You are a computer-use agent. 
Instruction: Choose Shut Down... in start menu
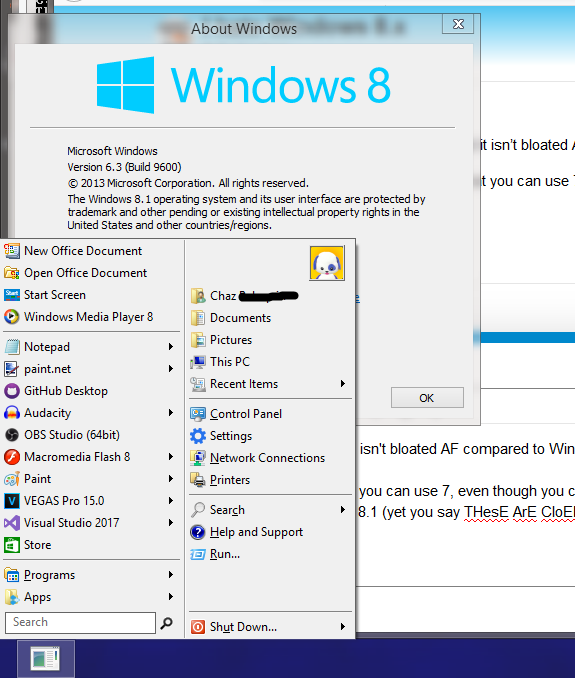tap(270, 627)
